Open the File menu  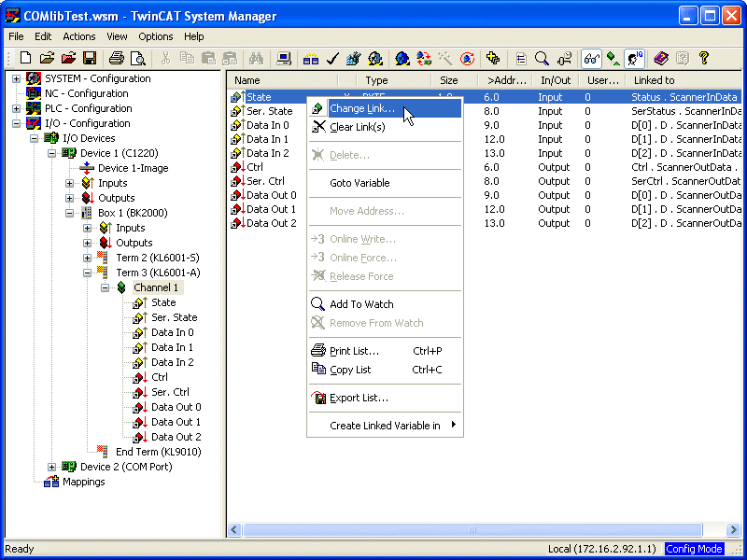(x=16, y=36)
